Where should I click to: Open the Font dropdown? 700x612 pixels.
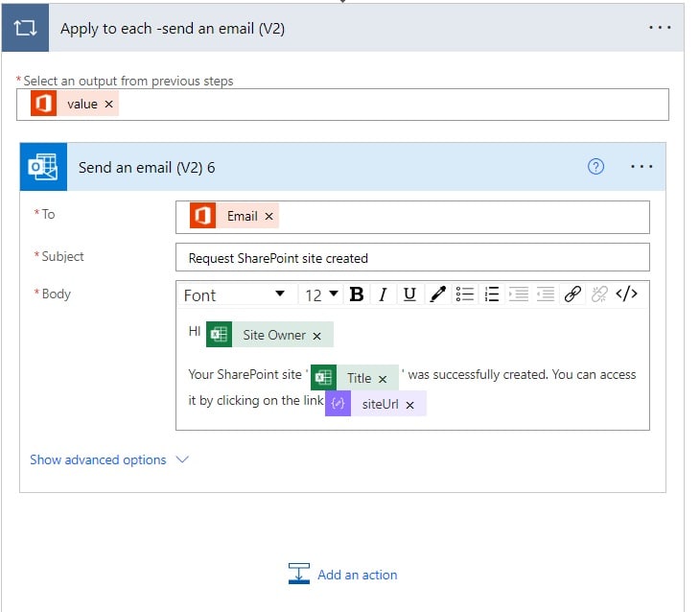click(235, 294)
